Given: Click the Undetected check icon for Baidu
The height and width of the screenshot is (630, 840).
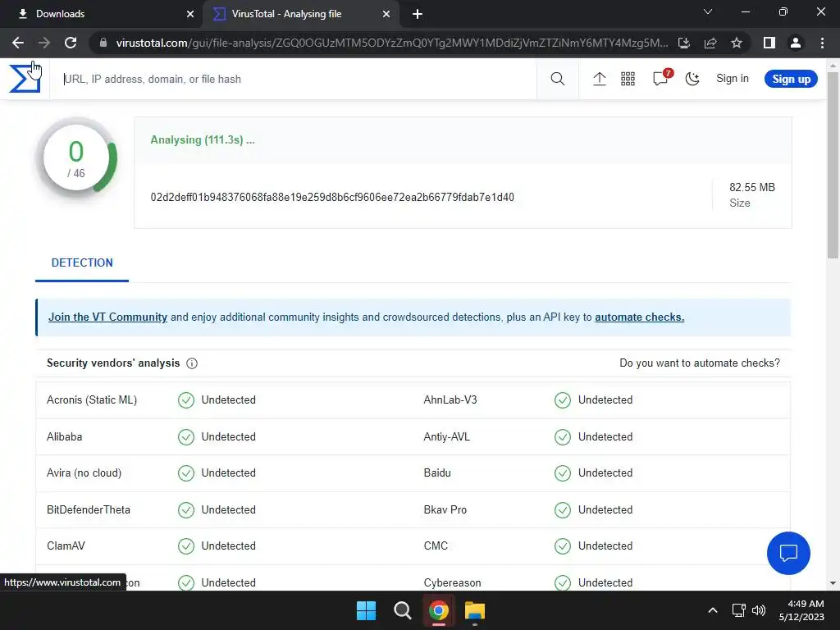Looking at the screenshot, I should point(563,473).
